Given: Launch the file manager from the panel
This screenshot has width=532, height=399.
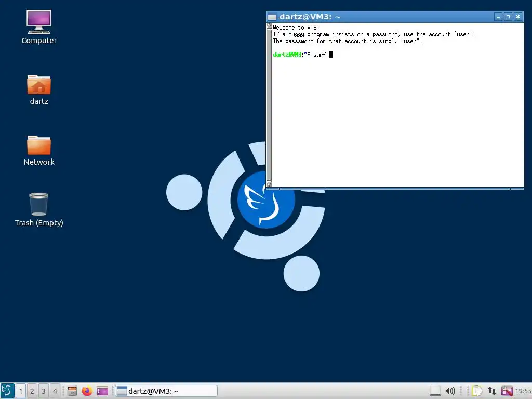Looking at the screenshot, I should [72, 391].
